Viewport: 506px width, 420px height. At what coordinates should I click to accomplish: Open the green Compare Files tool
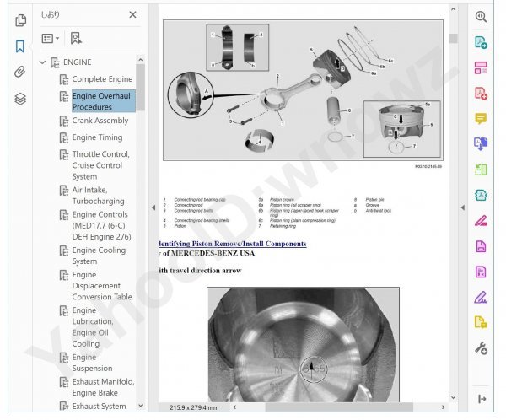tap(481, 170)
